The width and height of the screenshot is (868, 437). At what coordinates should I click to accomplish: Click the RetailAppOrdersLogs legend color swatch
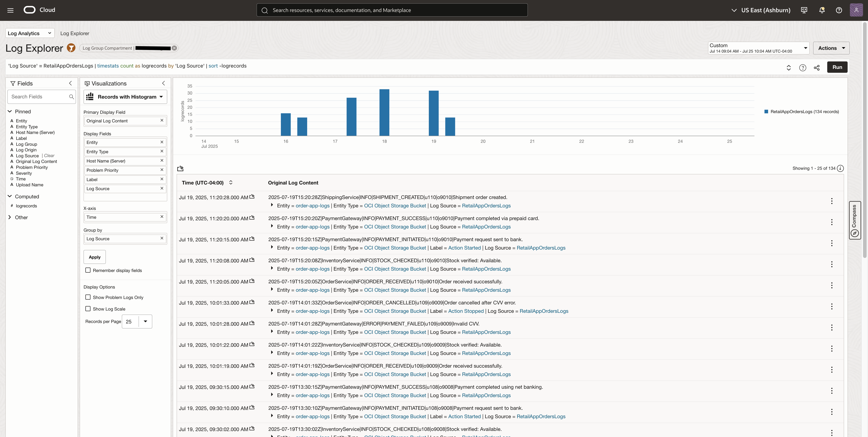[766, 112]
